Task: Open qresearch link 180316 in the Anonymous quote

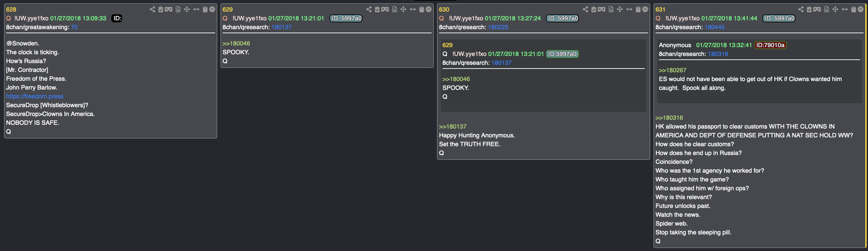Action: pyautogui.click(x=718, y=54)
